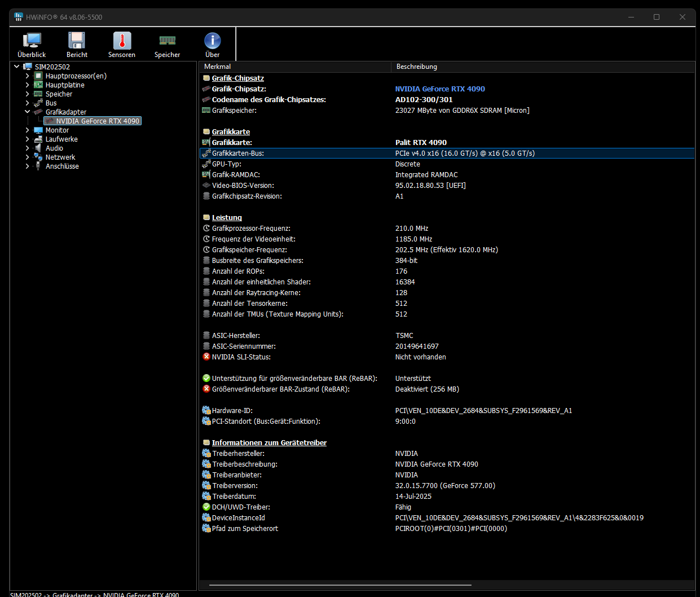Click the motherboard icon beside Hauptplatine
The width and height of the screenshot is (700, 597).
38,85
